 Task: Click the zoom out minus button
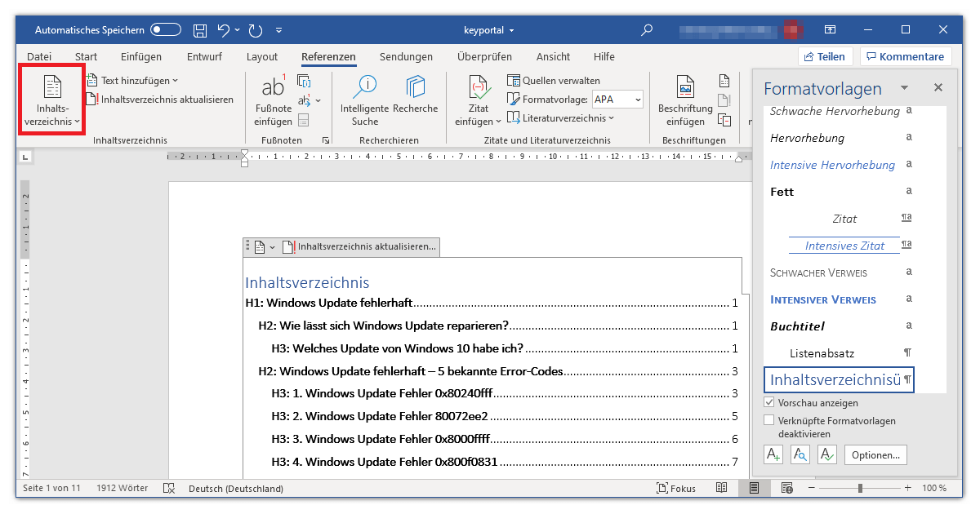[810, 488]
